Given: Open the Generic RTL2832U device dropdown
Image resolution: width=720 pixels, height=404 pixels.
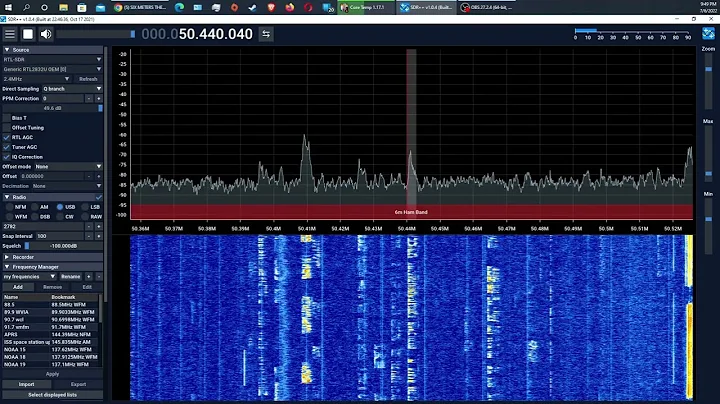Looking at the screenshot, I should click(x=52, y=69).
